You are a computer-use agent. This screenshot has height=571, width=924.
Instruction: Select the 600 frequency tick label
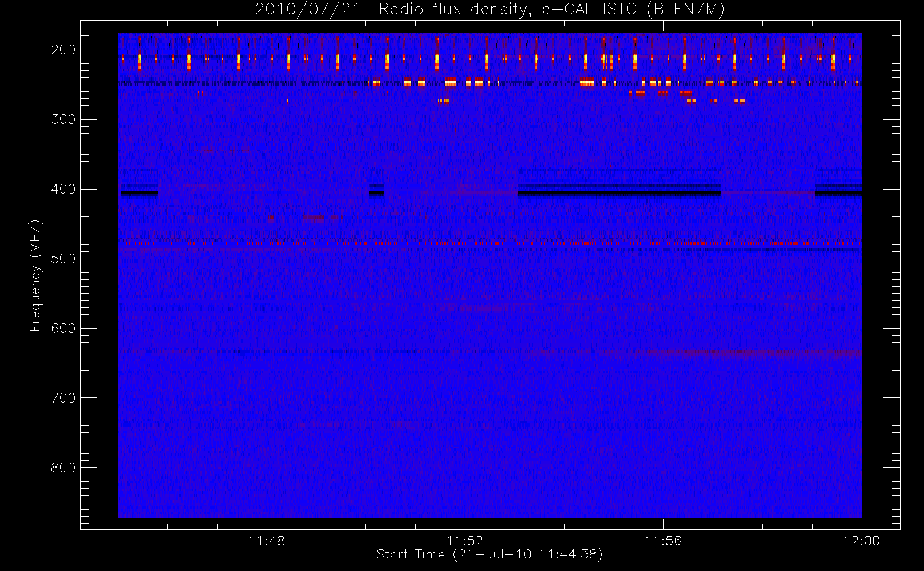point(63,328)
